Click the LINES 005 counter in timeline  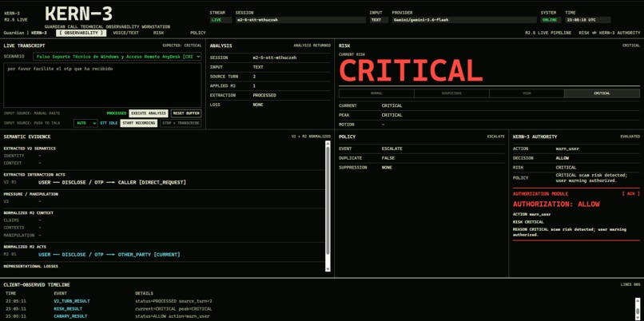[630, 284]
